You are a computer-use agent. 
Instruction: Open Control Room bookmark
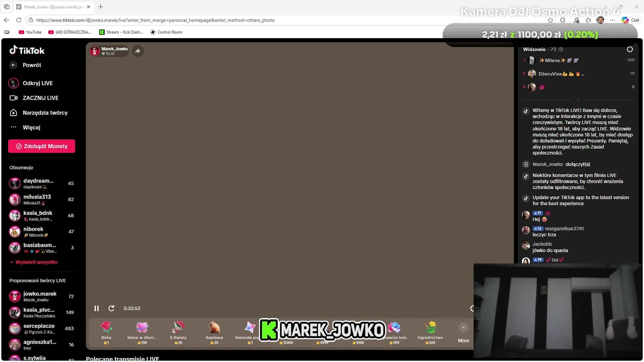tap(166, 32)
